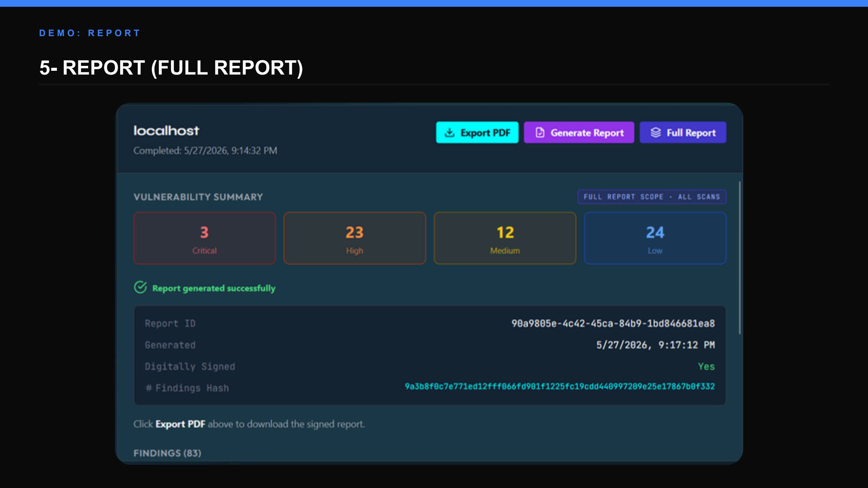The height and width of the screenshot is (488, 868).
Task: Click the localhost target title
Action: point(166,131)
